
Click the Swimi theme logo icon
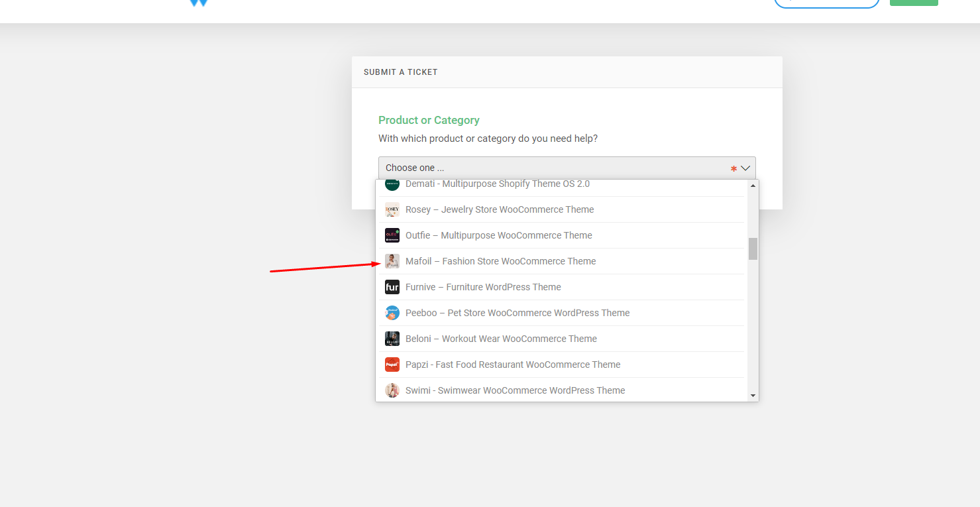392,390
